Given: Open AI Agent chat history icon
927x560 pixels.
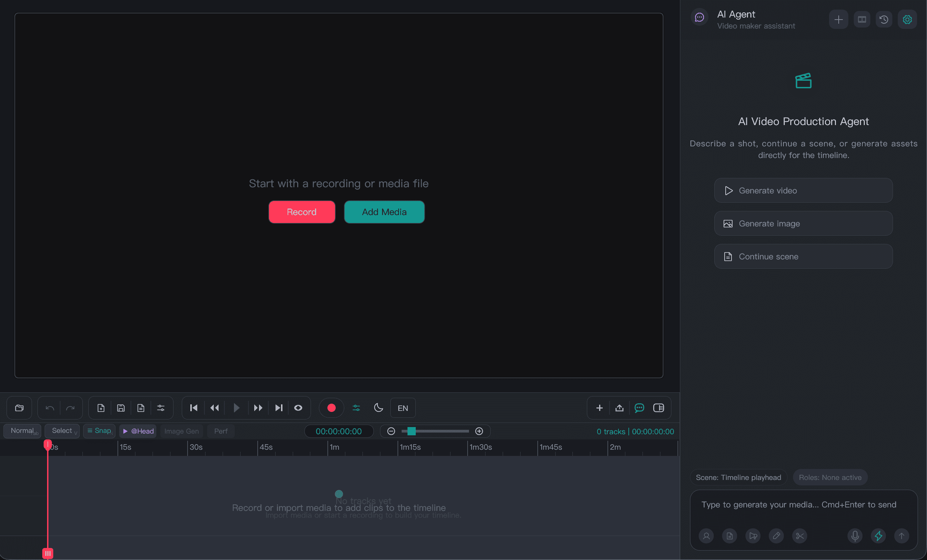Looking at the screenshot, I should (x=884, y=20).
